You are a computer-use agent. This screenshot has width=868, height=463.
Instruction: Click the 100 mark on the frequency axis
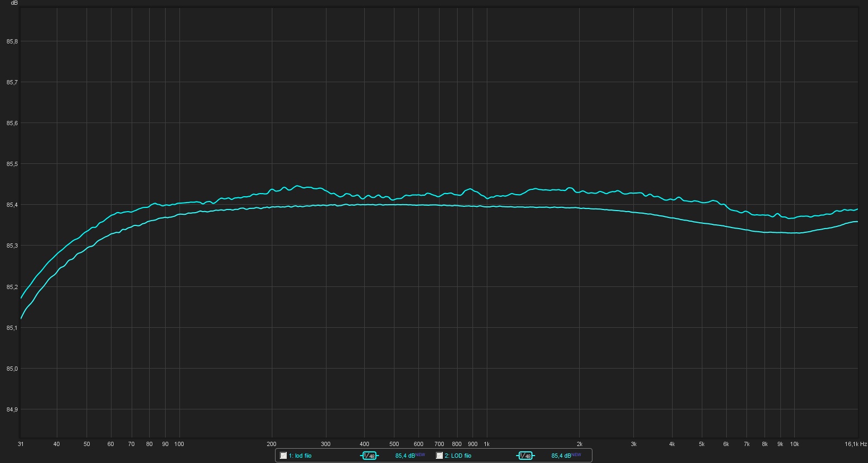point(179,444)
